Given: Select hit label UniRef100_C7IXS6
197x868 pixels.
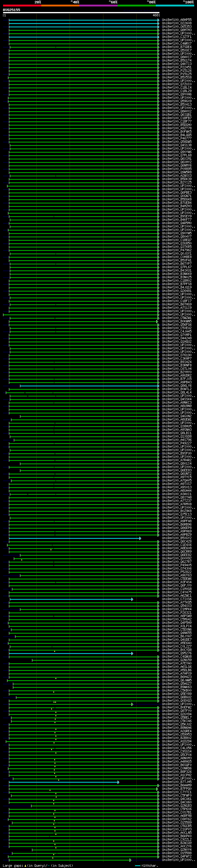Looking at the screenshot, I should click(177, 599).
